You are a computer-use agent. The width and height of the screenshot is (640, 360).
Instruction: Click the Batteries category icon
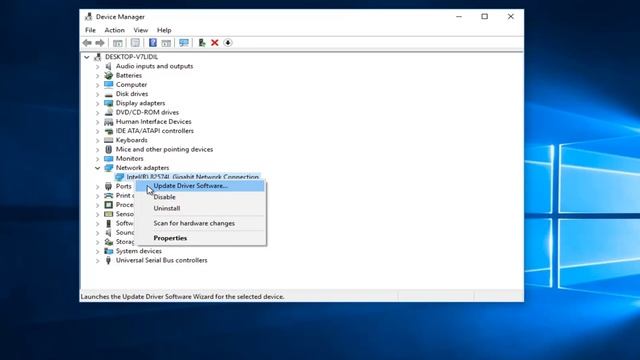108,76
